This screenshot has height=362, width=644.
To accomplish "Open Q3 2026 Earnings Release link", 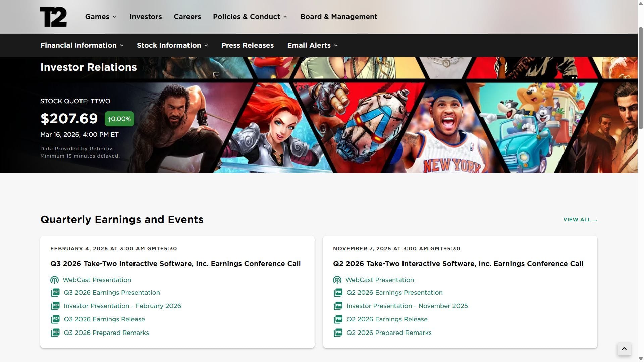I will (x=104, y=319).
